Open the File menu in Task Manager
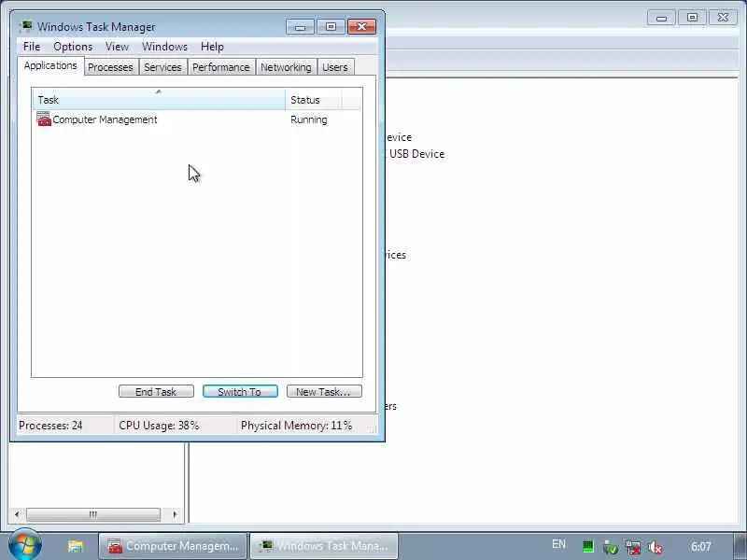The width and height of the screenshot is (747, 560). 32,47
